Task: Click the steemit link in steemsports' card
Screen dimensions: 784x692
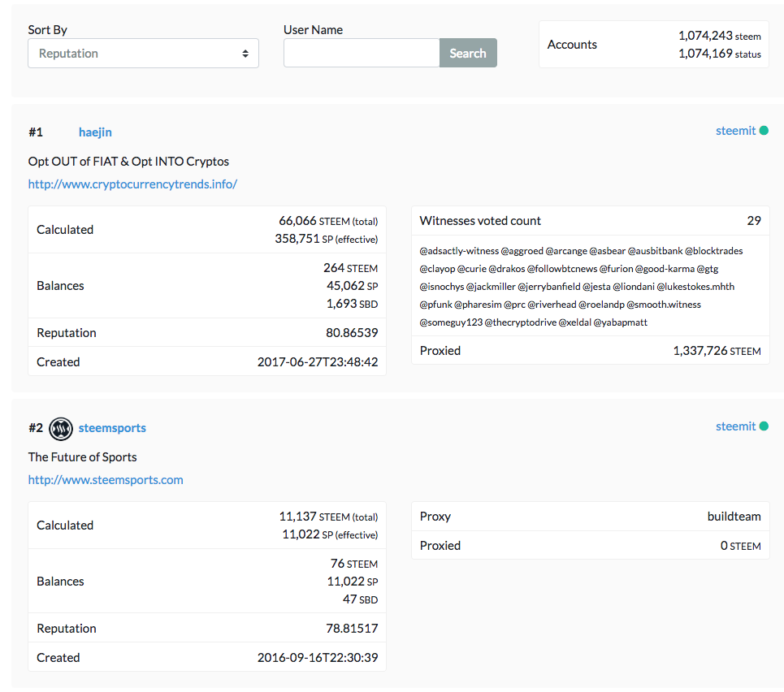Action: coord(735,426)
